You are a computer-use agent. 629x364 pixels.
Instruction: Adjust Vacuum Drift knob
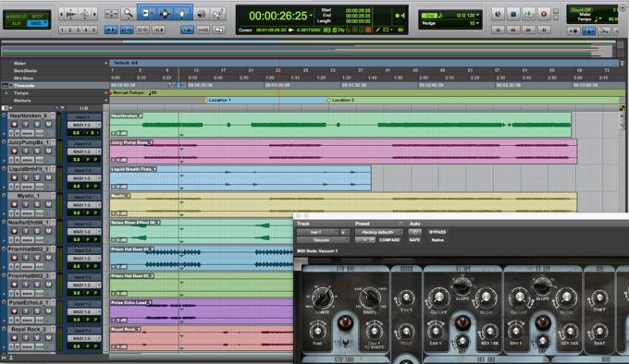[x=598, y=297]
